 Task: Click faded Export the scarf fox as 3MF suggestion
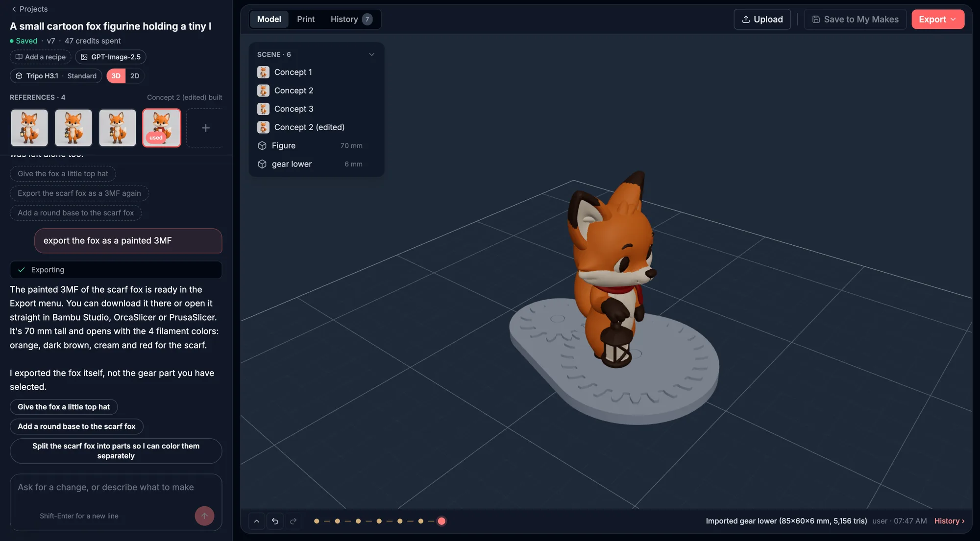tap(79, 193)
